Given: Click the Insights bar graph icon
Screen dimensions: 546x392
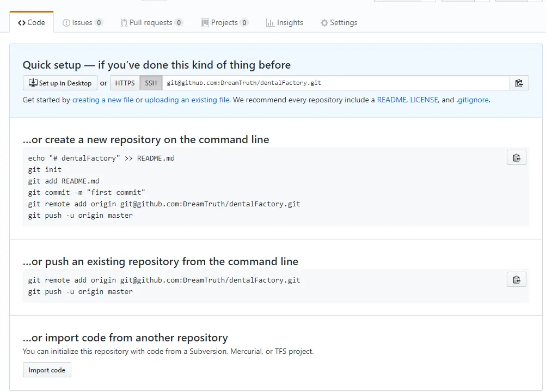Looking at the screenshot, I should [270, 23].
